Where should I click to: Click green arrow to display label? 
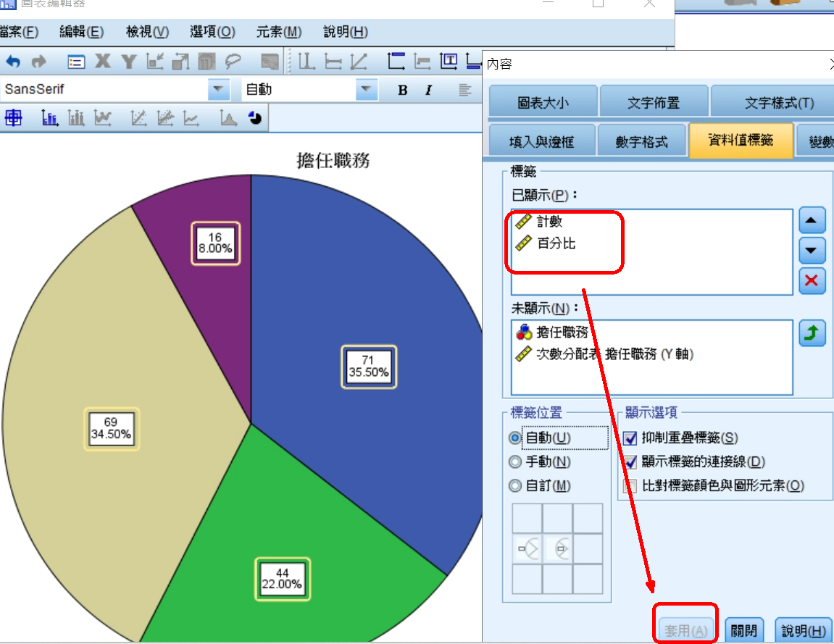(812, 333)
